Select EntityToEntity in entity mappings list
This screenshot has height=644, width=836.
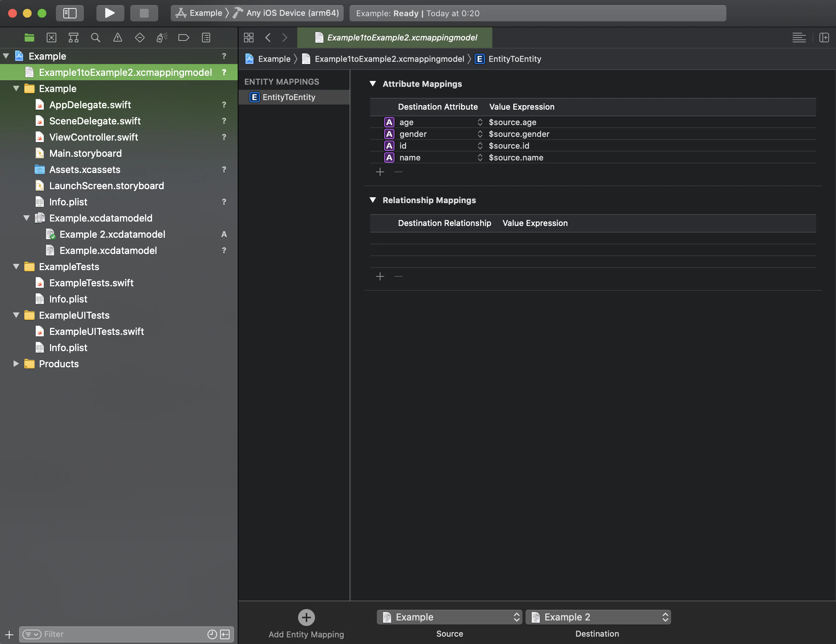(294, 97)
